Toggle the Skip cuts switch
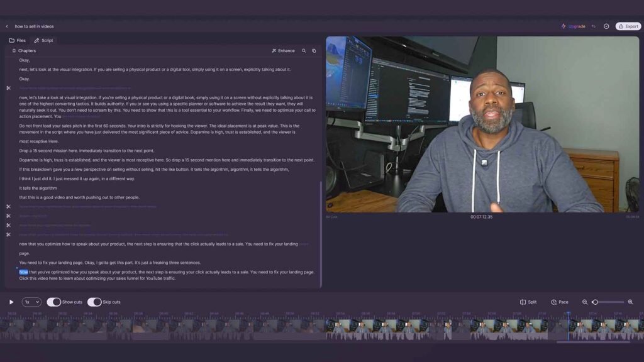644x362 pixels. tap(94, 302)
